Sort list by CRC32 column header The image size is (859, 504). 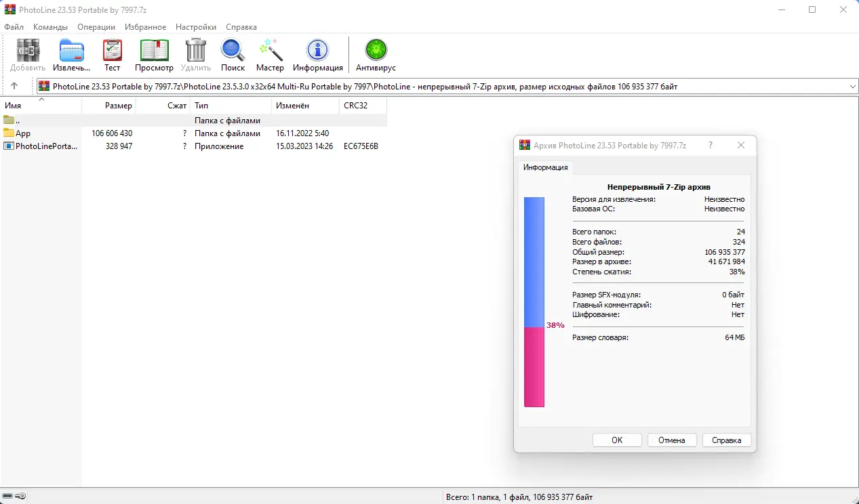(x=363, y=106)
